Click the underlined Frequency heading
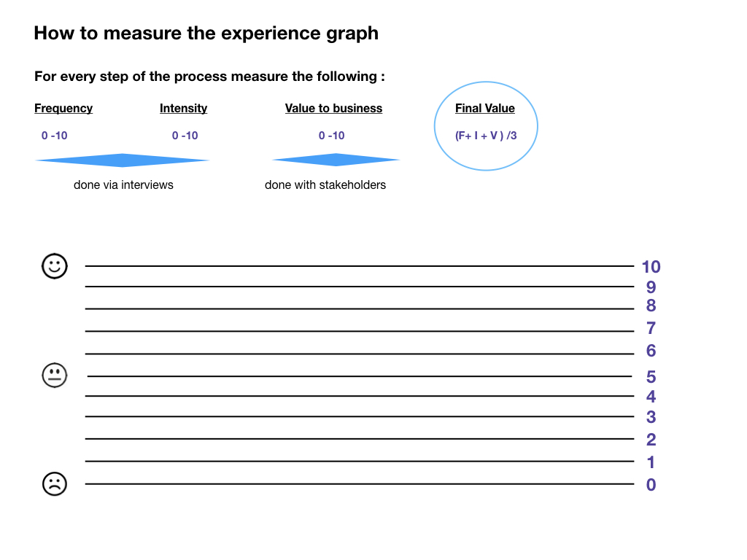 (x=63, y=109)
